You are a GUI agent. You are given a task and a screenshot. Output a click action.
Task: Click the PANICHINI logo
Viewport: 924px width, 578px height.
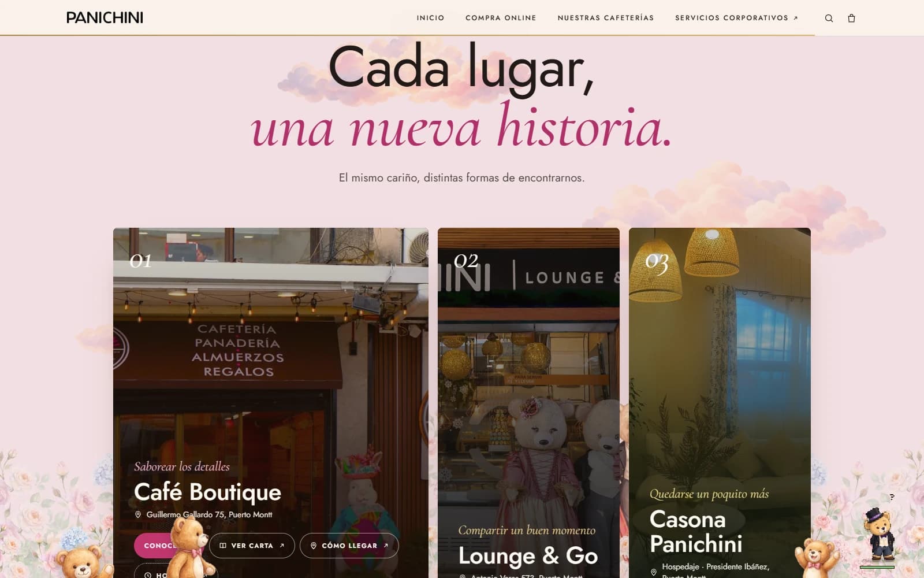tap(105, 18)
